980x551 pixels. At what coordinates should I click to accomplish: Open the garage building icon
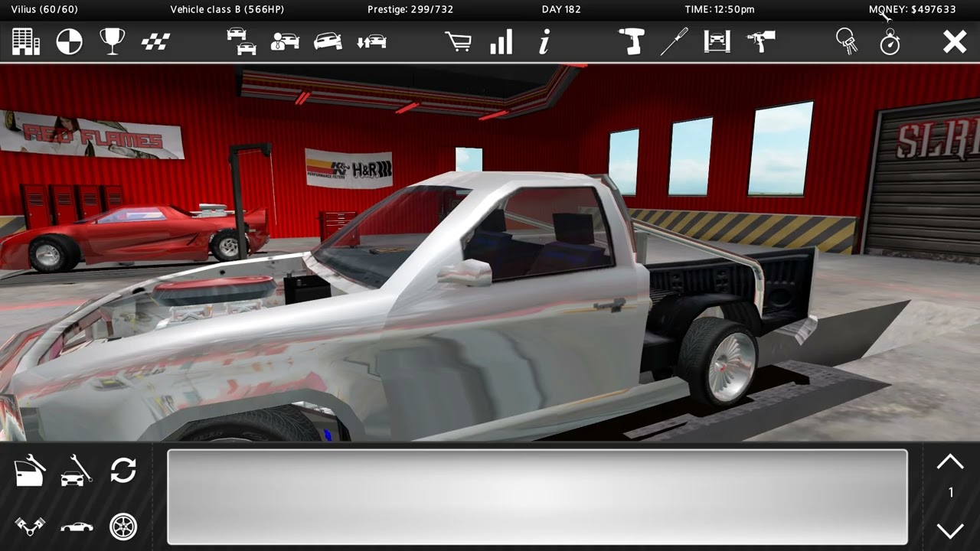pos(26,41)
